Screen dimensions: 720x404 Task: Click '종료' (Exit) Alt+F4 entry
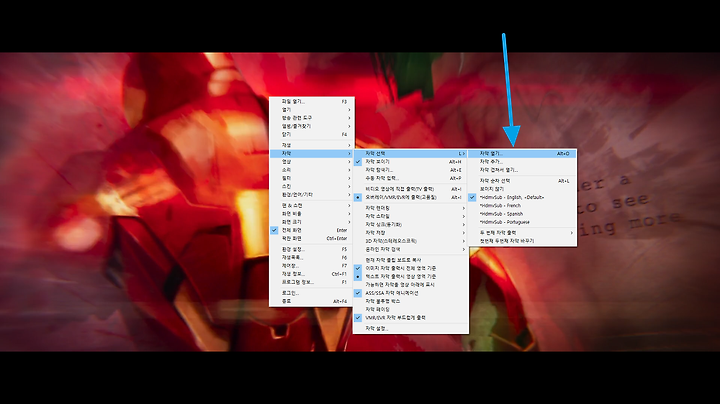[x=311, y=301]
